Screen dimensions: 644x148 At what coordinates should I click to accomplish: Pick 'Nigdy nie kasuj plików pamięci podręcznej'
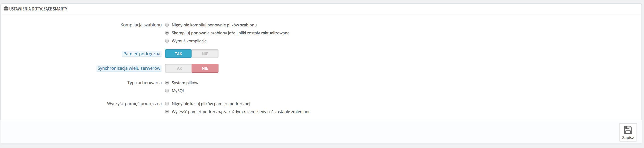pos(167,104)
